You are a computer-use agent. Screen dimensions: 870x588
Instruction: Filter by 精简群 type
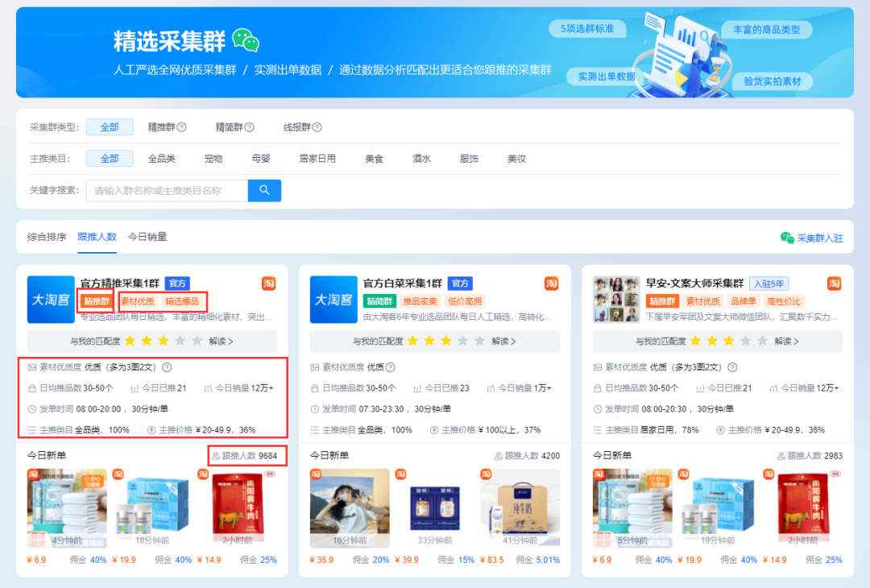coord(229,127)
